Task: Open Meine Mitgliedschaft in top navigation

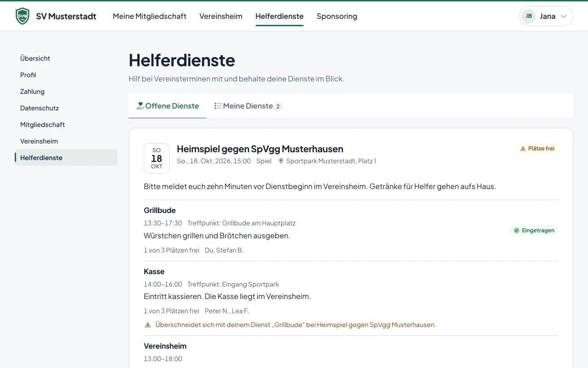Action: pyautogui.click(x=150, y=16)
